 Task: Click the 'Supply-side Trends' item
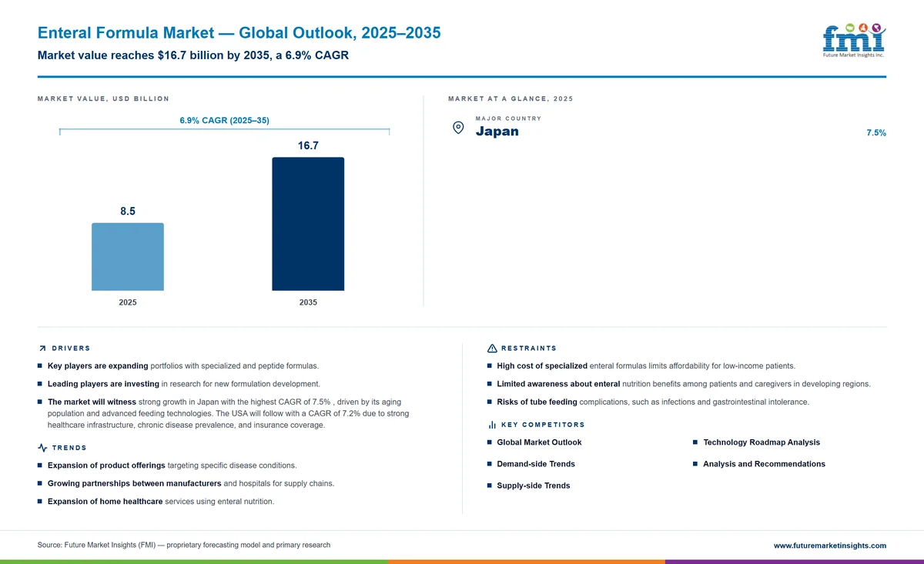(534, 486)
